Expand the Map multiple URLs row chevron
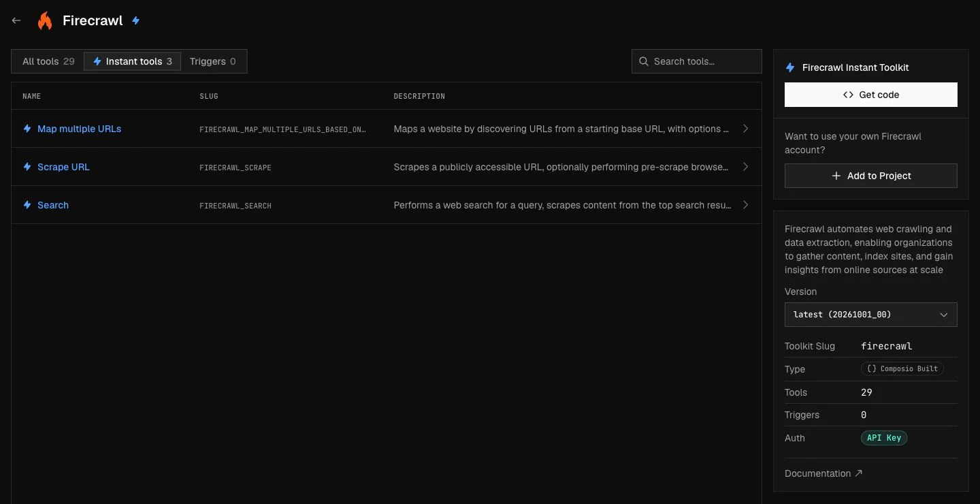 (745, 129)
